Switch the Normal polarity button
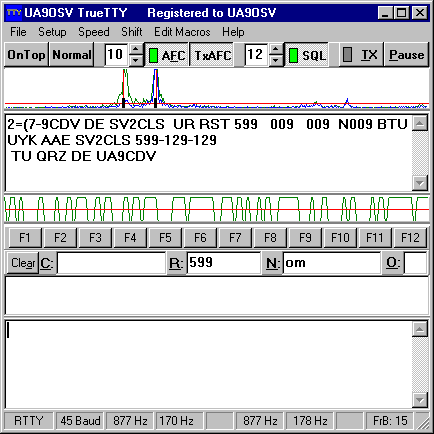 pos(72,55)
